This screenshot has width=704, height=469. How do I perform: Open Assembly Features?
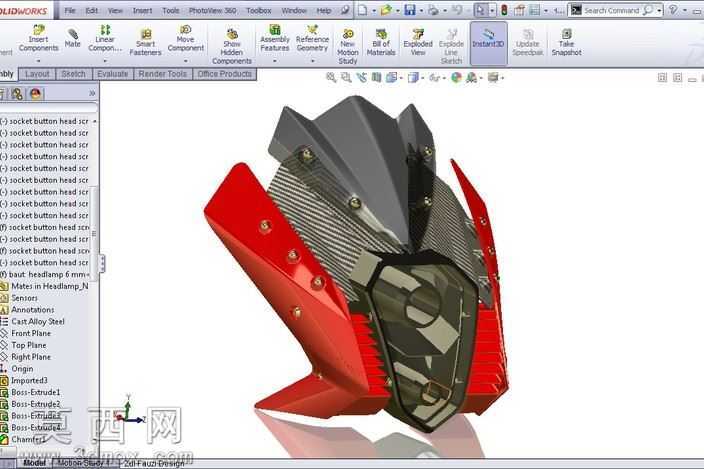tap(274, 38)
